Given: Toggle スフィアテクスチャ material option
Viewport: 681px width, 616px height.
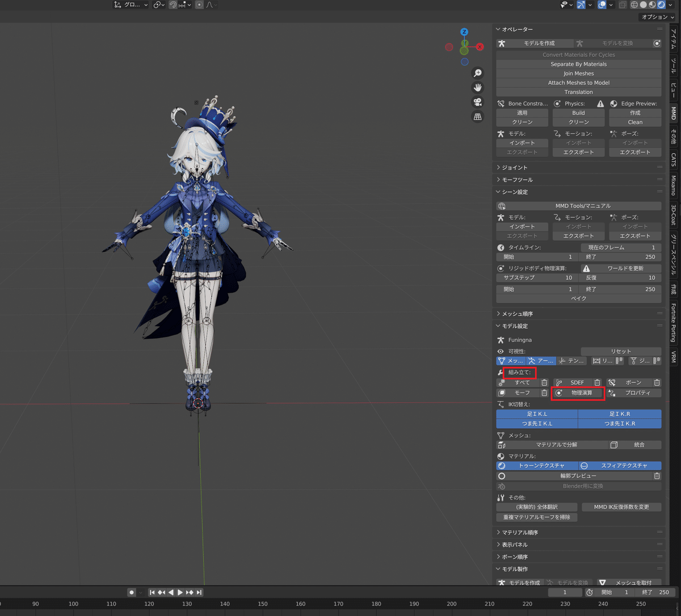Looking at the screenshot, I should click(620, 466).
